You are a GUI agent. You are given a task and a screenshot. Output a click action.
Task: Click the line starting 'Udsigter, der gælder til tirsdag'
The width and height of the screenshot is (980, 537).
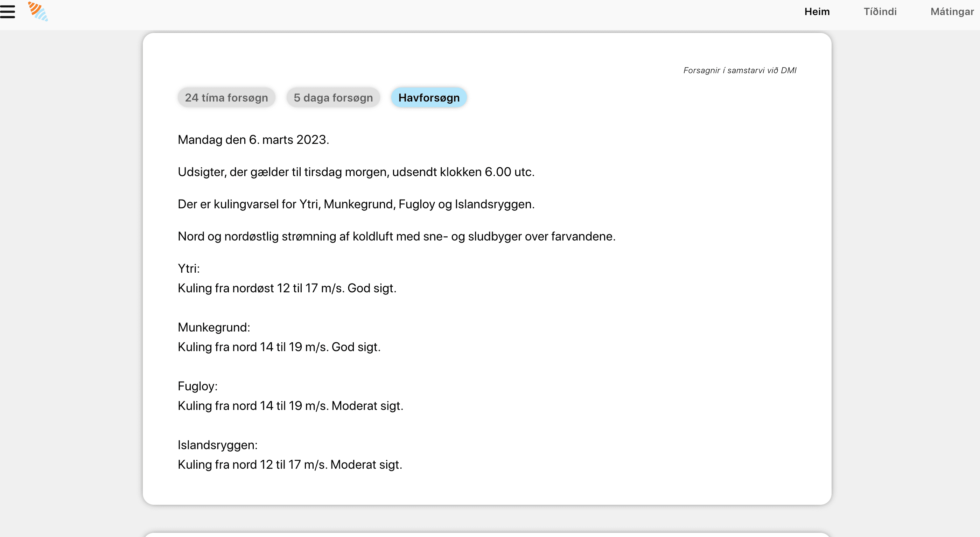[356, 172]
